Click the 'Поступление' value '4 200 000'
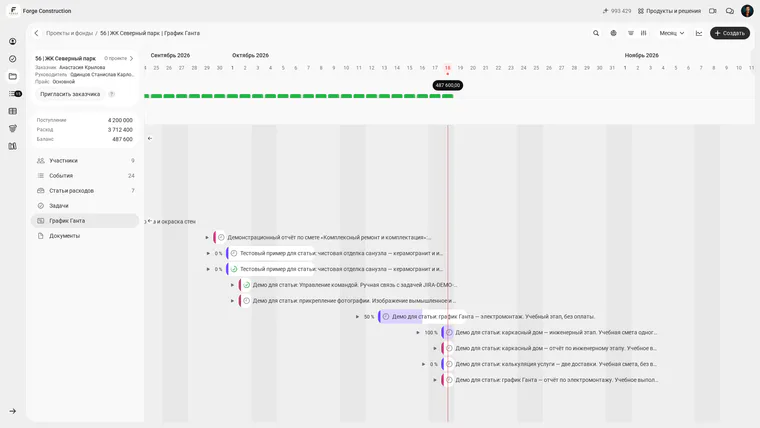Viewport: 760px width, 428px height. 120,120
